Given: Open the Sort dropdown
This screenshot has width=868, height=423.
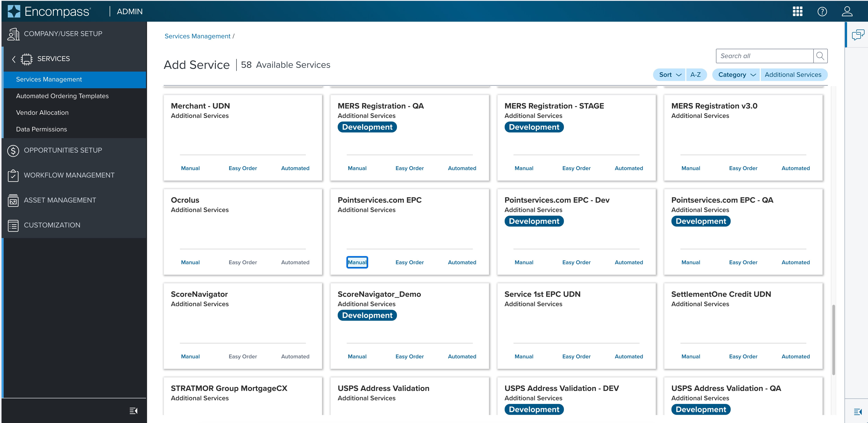Looking at the screenshot, I should click(x=669, y=75).
